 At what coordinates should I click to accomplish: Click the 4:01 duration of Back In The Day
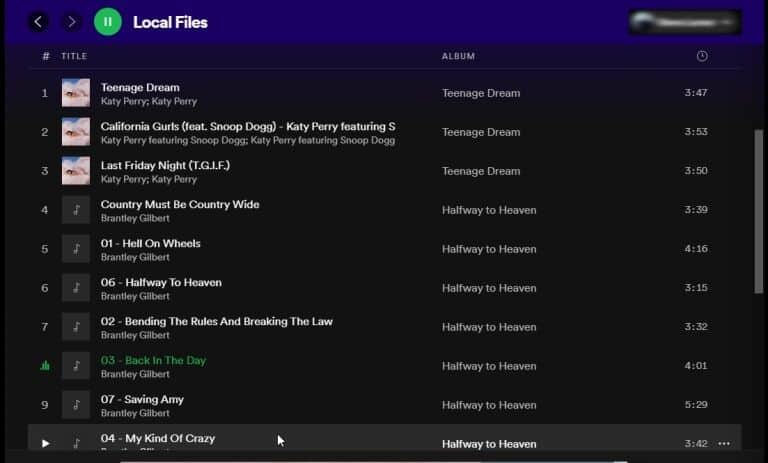[x=696, y=366]
